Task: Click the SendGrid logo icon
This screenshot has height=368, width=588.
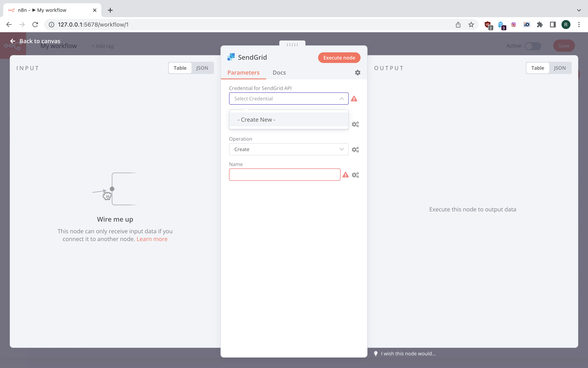Action: click(x=231, y=57)
